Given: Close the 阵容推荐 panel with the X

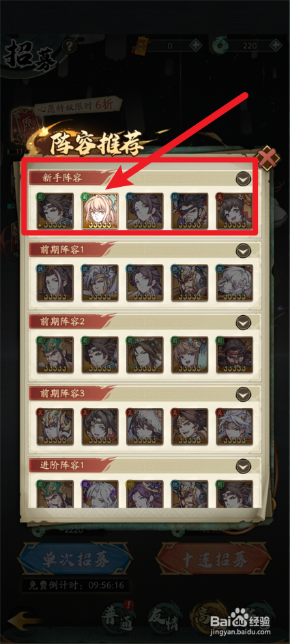Looking at the screenshot, I should click(268, 156).
